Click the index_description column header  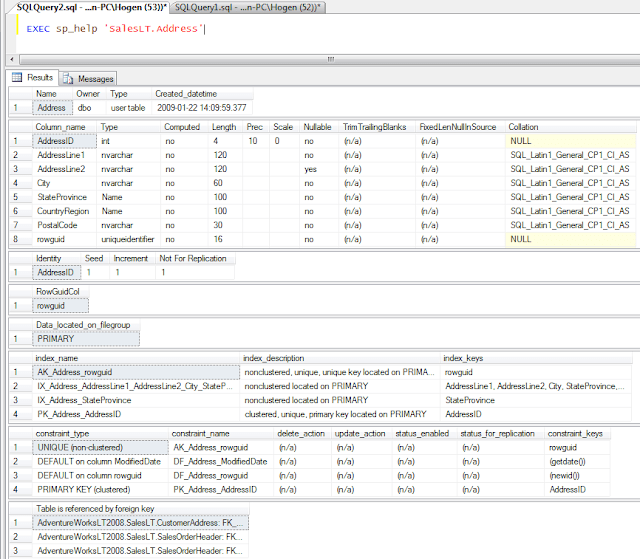[340, 358]
